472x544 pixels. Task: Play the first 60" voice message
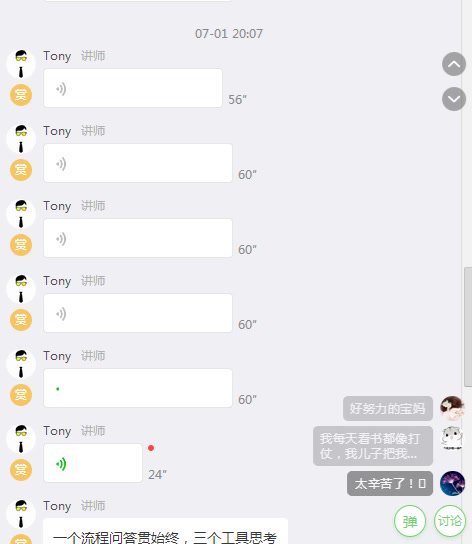(138, 163)
